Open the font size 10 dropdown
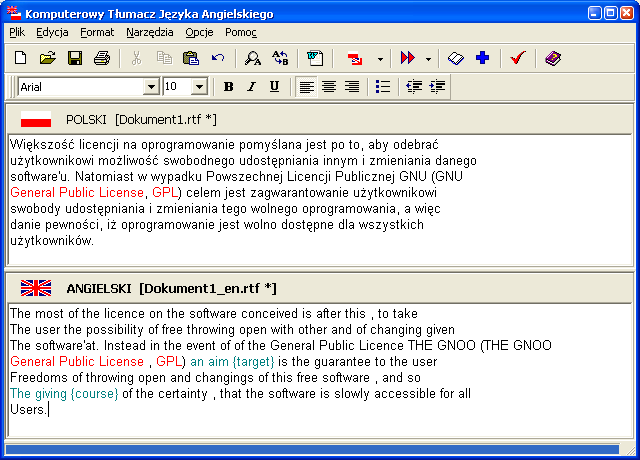Screen dimensions: 640x460 tap(199, 87)
